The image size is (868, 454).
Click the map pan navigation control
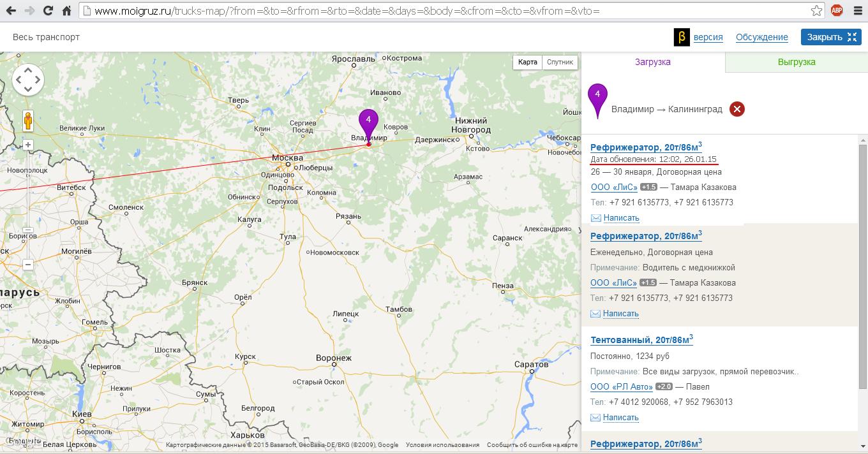tap(28, 80)
